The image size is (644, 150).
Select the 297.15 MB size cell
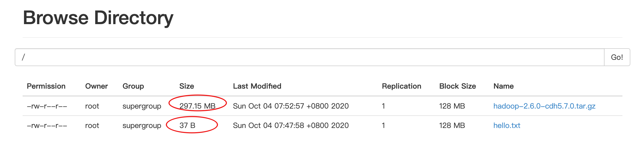(197, 106)
